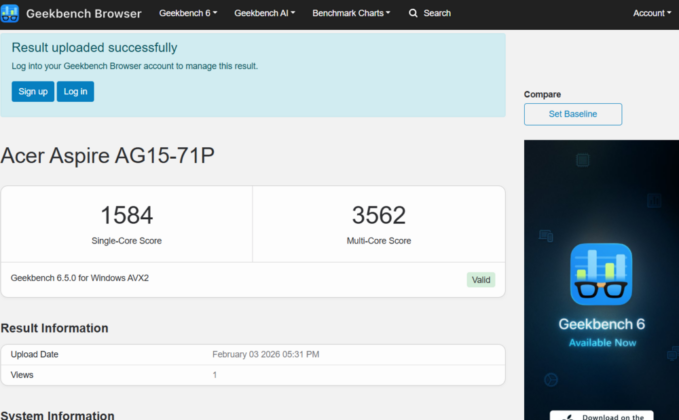679x420 pixels.
Task: Open the Geekbench AI dropdown menu
Action: 265,13
